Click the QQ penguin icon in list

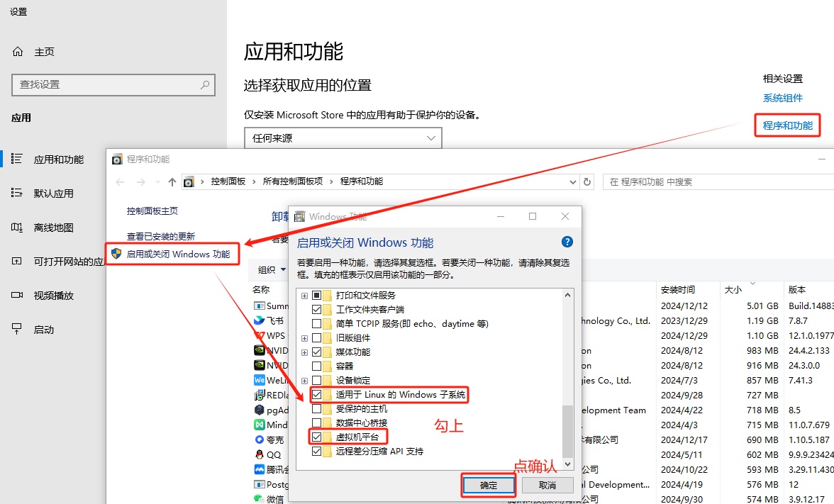click(260, 454)
